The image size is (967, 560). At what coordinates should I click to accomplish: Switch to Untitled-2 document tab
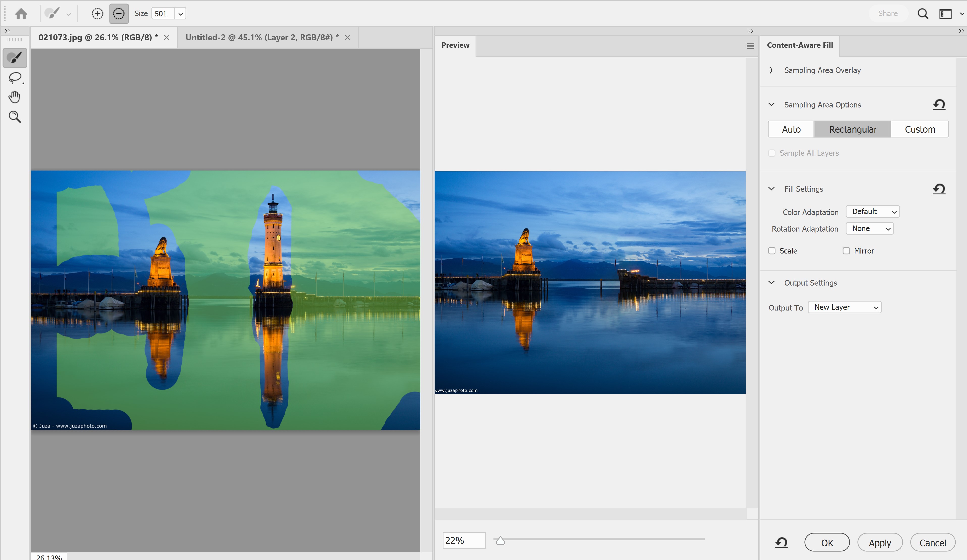point(262,38)
